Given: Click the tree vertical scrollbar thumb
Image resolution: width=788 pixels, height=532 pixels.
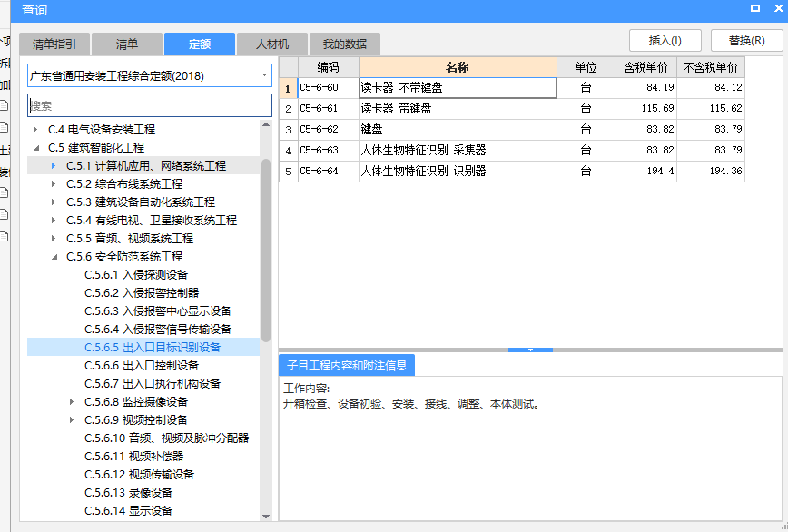Looking at the screenshot, I should [266, 251].
